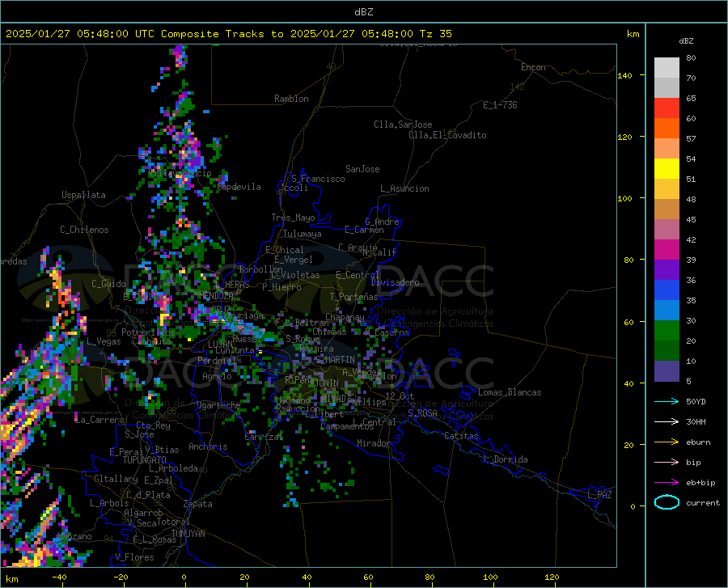Click the Ramblon place label on map
Viewport: 728px width, 588px height.
(291, 99)
